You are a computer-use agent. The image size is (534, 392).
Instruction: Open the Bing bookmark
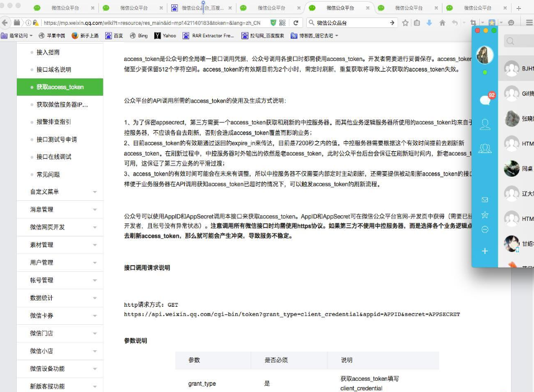[x=139, y=35]
